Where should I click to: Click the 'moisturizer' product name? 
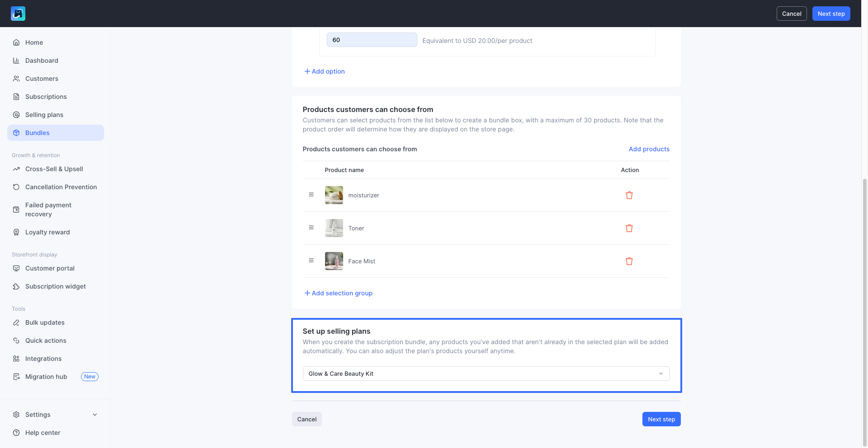coord(363,195)
